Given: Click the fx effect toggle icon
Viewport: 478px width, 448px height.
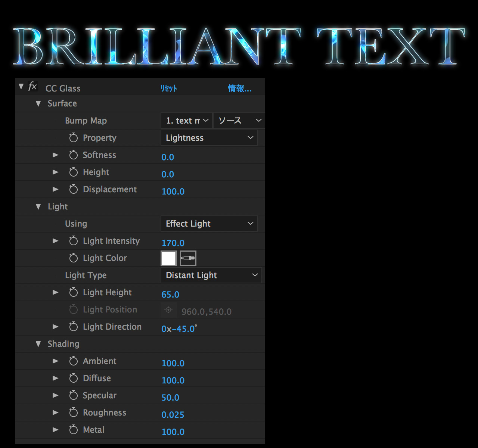Looking at the screenshot, I should pyautogui.click(x=32, y=87).
